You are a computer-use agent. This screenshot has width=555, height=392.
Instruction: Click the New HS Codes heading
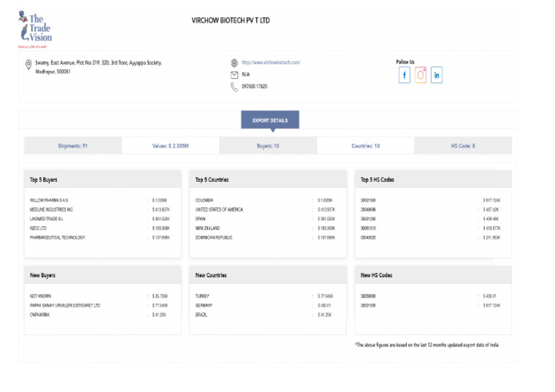pyautogui.click(x=377, y=275)
